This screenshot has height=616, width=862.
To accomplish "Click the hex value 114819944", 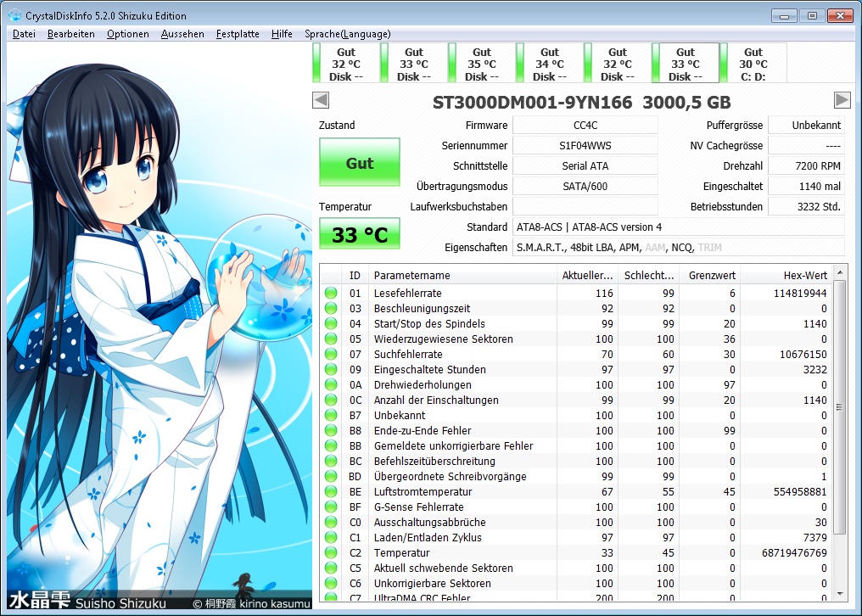I will [x=800, y=293].
